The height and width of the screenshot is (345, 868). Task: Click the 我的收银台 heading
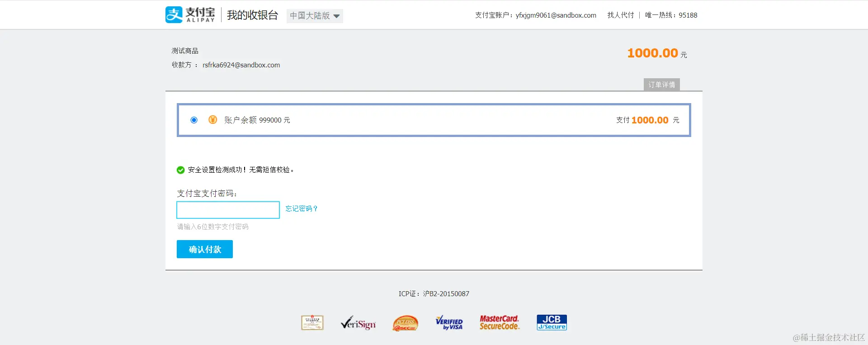click(x=252, y=15)
